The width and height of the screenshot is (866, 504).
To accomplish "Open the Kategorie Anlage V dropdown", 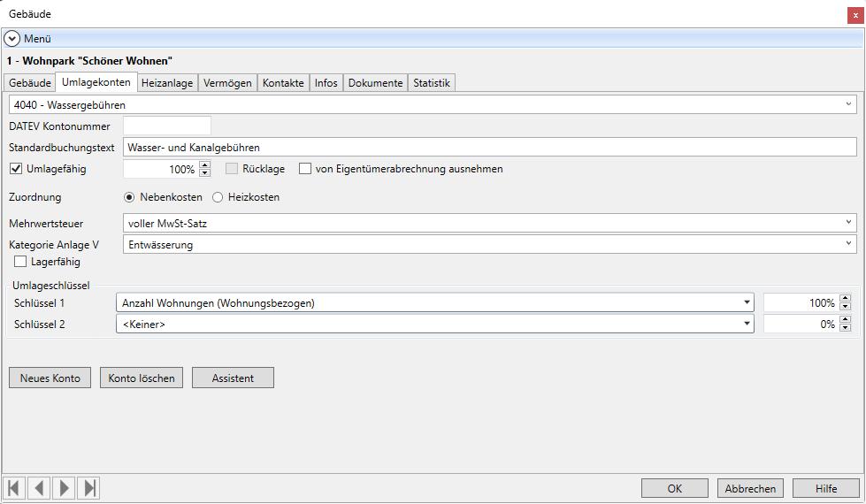I will coord(489,245).
